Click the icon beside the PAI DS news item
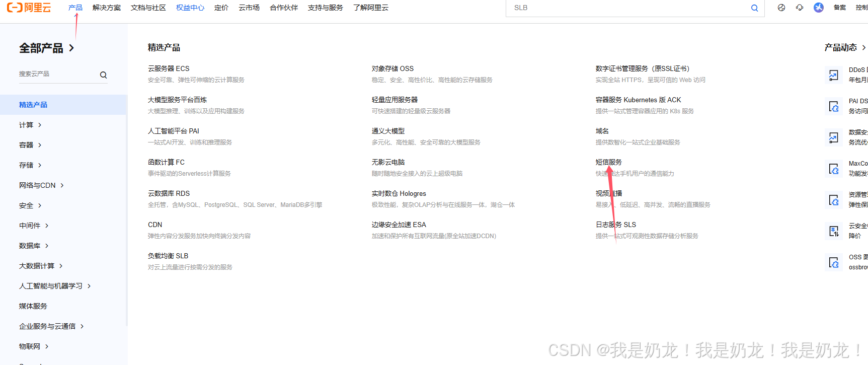This screenshot has width=868, height=365. coord(834,106)
